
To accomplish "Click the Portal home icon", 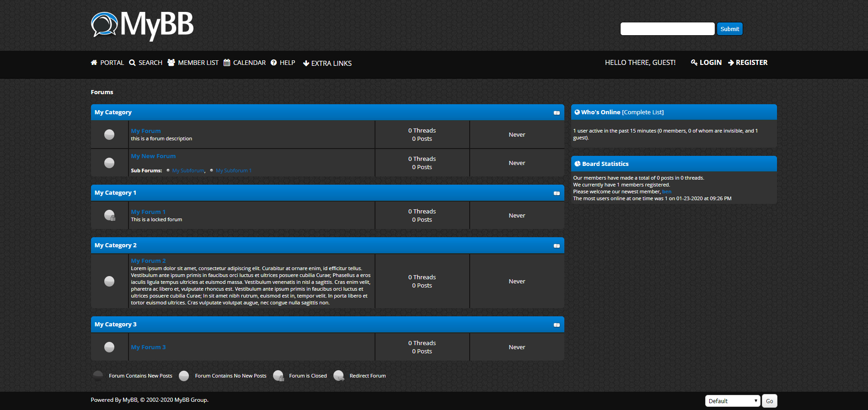I will [x=94, y=63].
